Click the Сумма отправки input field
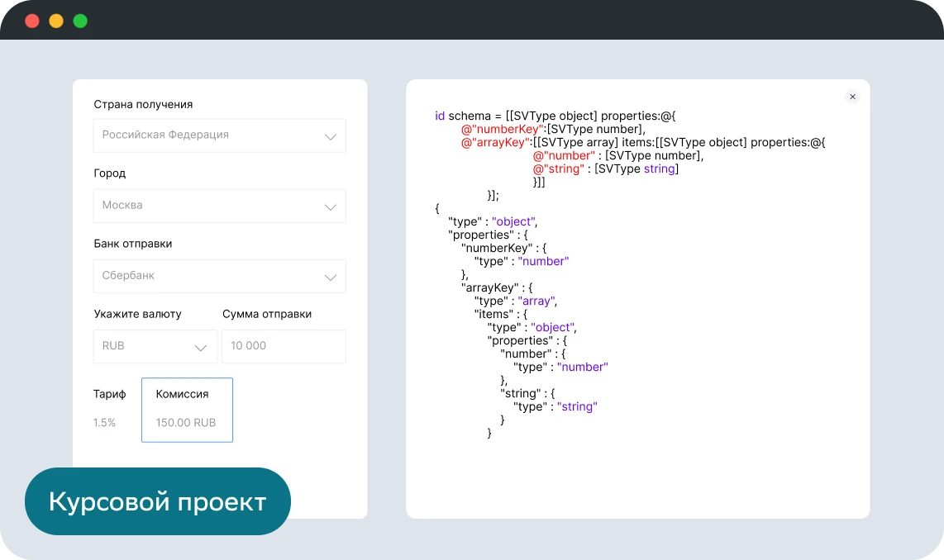This screenshot has width=944, height=560. click(284, 346)
